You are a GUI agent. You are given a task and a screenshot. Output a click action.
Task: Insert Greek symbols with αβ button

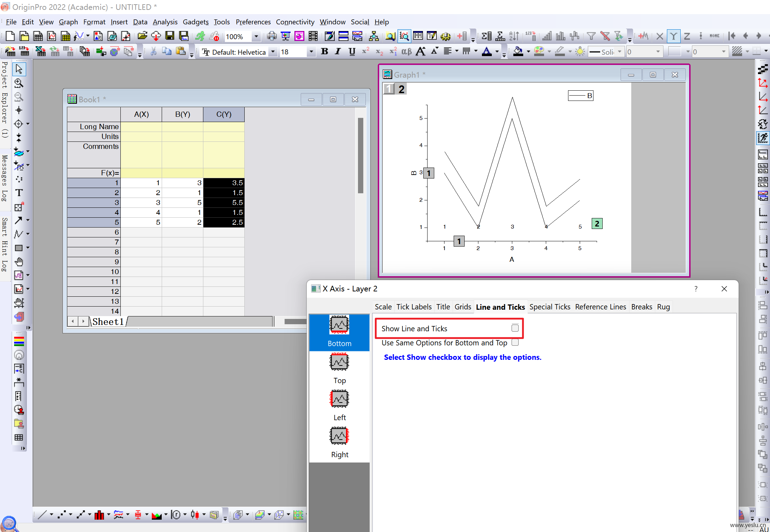[x=406, y=52]
